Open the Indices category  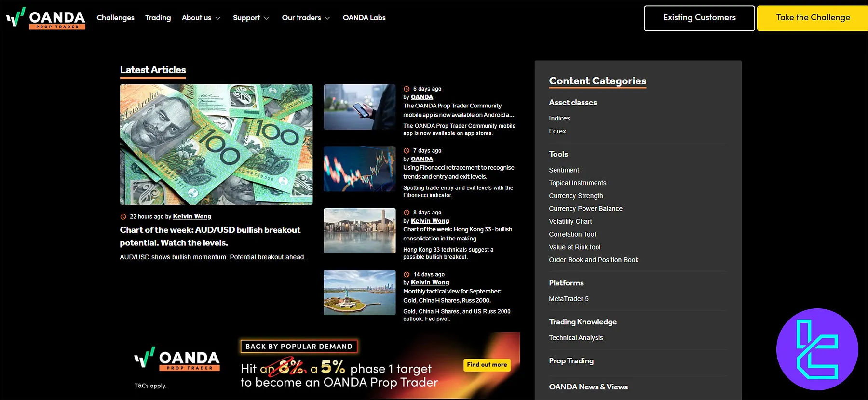(559, 118)
